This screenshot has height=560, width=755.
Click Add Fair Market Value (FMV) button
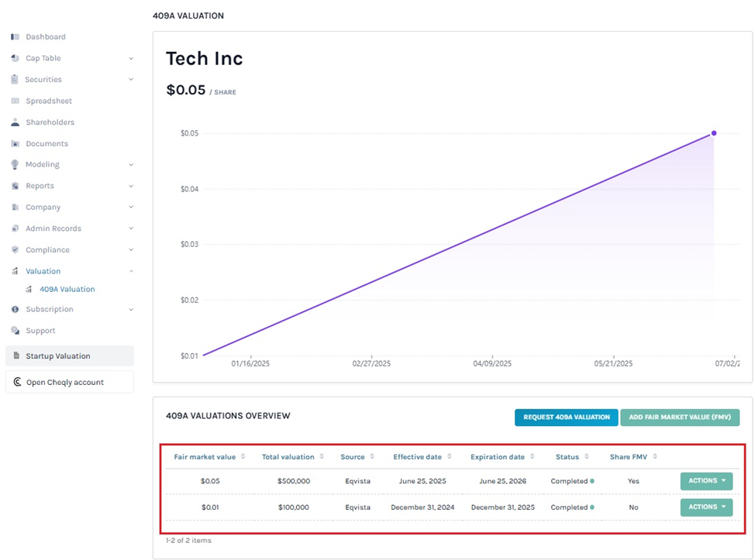click(679, 417)
